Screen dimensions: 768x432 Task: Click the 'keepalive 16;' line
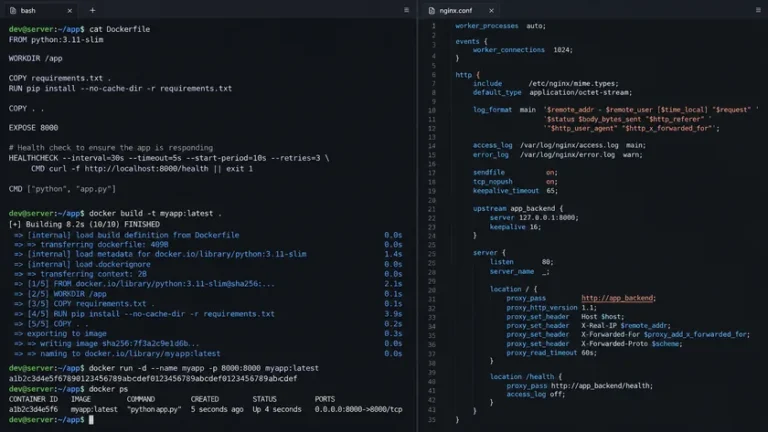pyautogui.click(x=515, y=227)
